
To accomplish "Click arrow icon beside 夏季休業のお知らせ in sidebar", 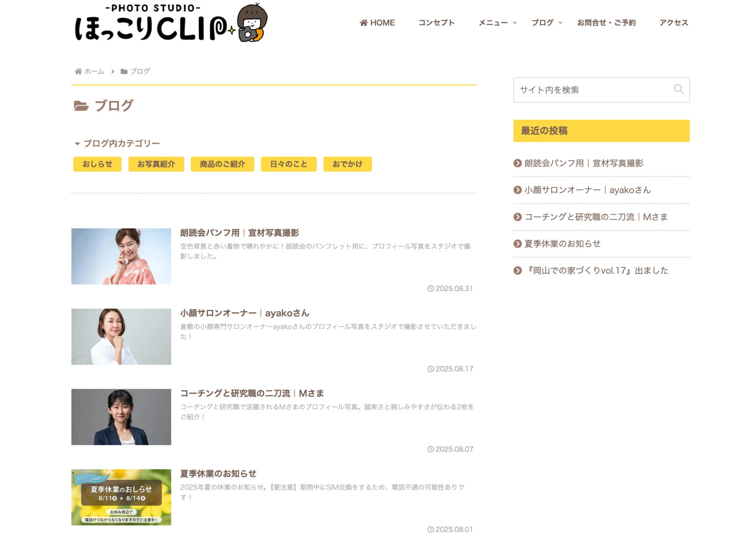I will (517, 244).
